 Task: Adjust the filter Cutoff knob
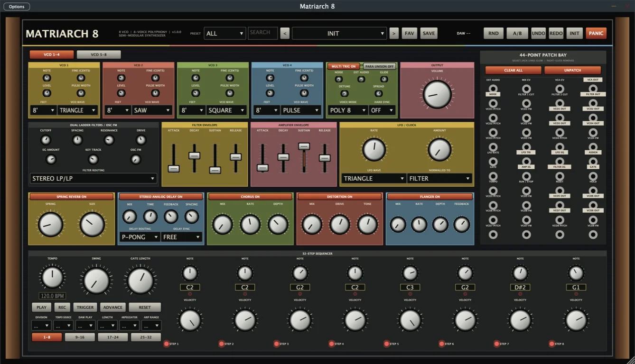click(x=46, y=140)
